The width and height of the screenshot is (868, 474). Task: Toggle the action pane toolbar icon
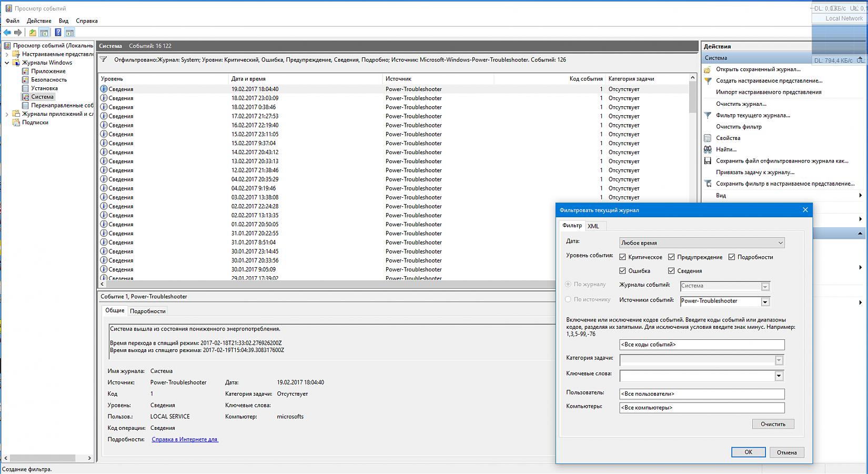[69, 33]
